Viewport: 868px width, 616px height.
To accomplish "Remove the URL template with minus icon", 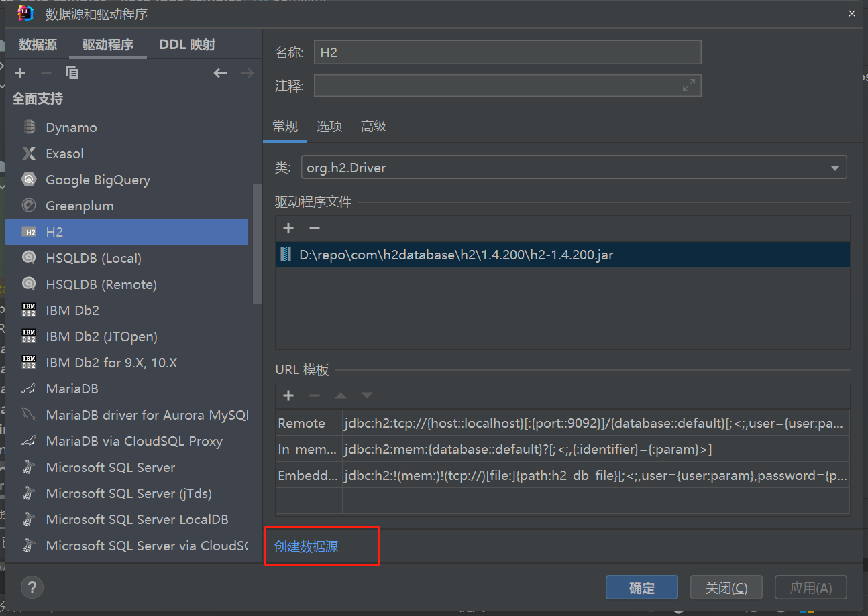I will (x=314, y=396).
